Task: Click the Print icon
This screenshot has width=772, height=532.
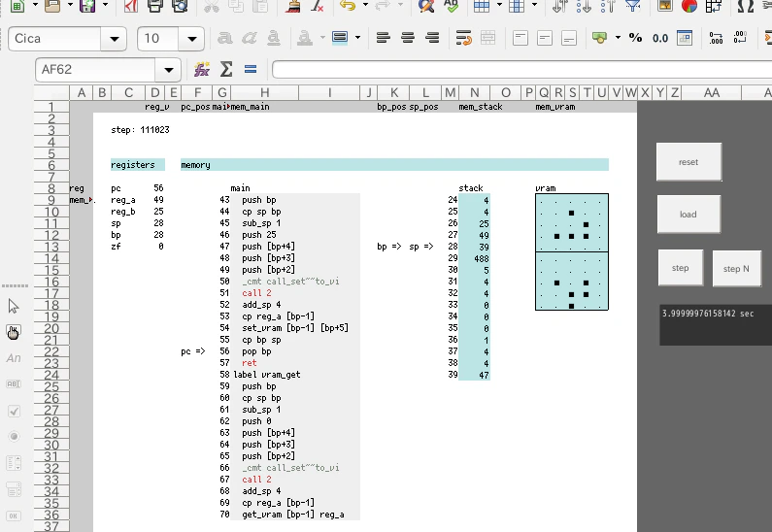Action: (155, 6)
